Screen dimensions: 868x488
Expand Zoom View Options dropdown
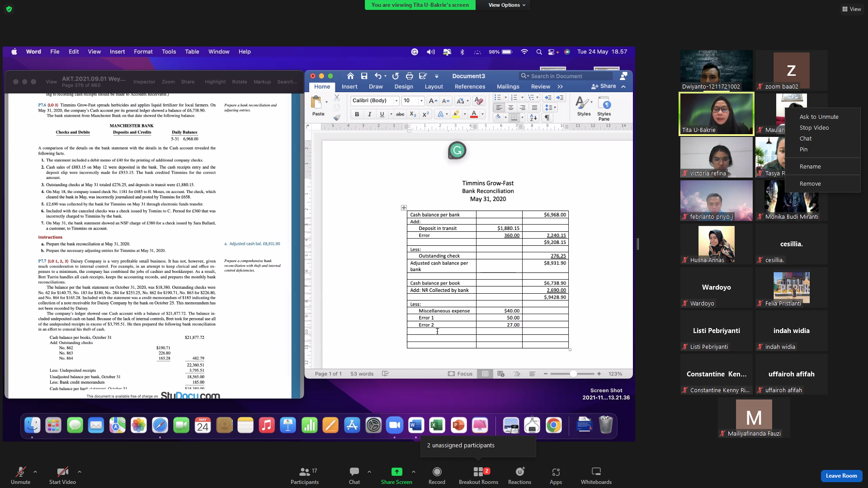tap(507, 5)
